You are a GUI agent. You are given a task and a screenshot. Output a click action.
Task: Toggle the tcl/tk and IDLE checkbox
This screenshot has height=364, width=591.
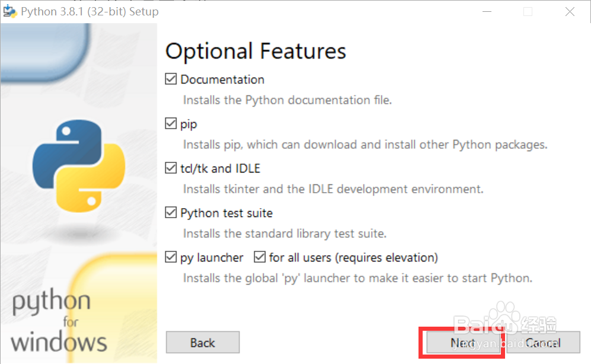(171, 168)
